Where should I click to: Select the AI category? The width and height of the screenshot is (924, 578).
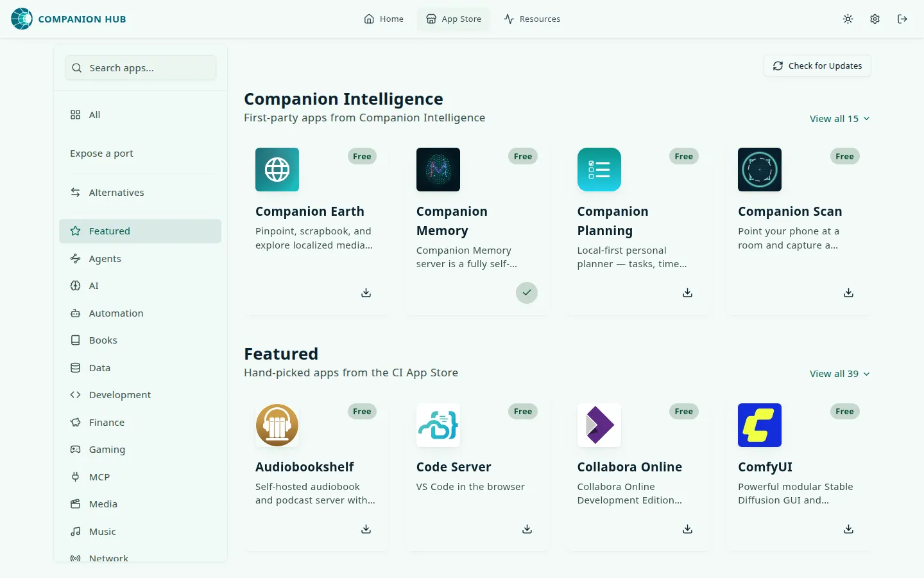coord(140,286)
